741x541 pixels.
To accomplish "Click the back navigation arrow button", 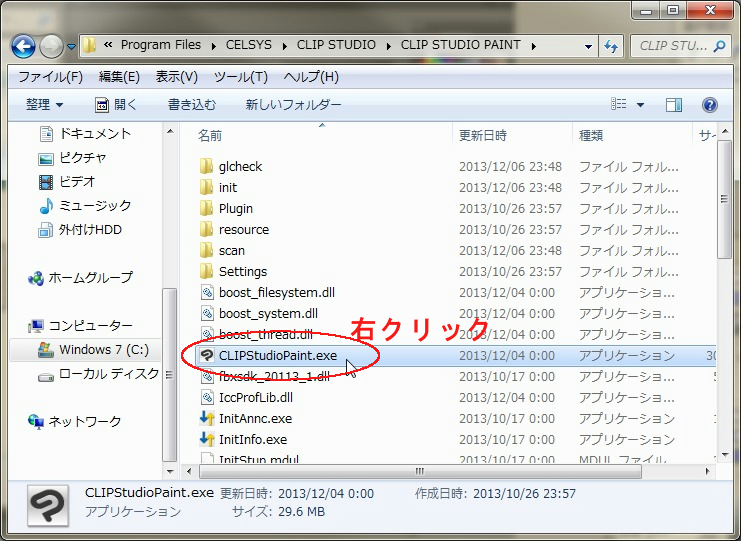I will 23,46.
